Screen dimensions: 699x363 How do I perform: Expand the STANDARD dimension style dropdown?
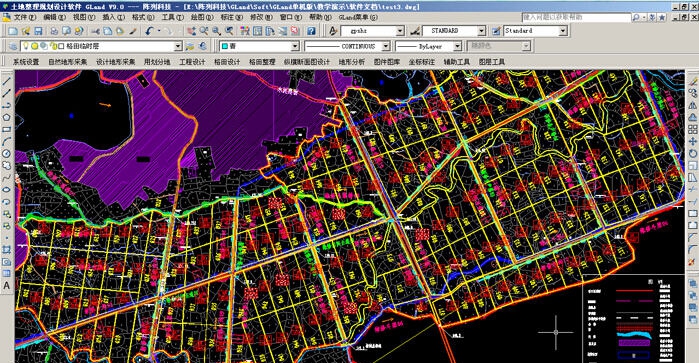tap(481, 31)
